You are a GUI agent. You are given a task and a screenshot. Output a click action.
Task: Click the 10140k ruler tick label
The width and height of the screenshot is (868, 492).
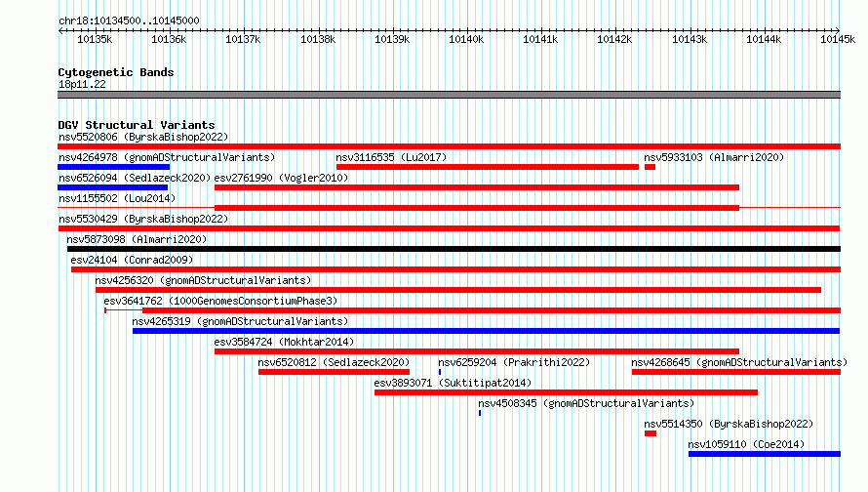[x=466, y=39]
